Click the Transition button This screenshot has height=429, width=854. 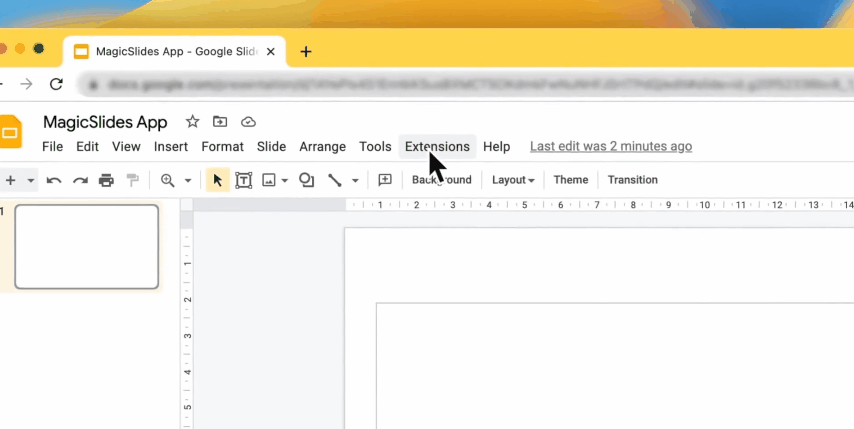click(x=633, y=180)
